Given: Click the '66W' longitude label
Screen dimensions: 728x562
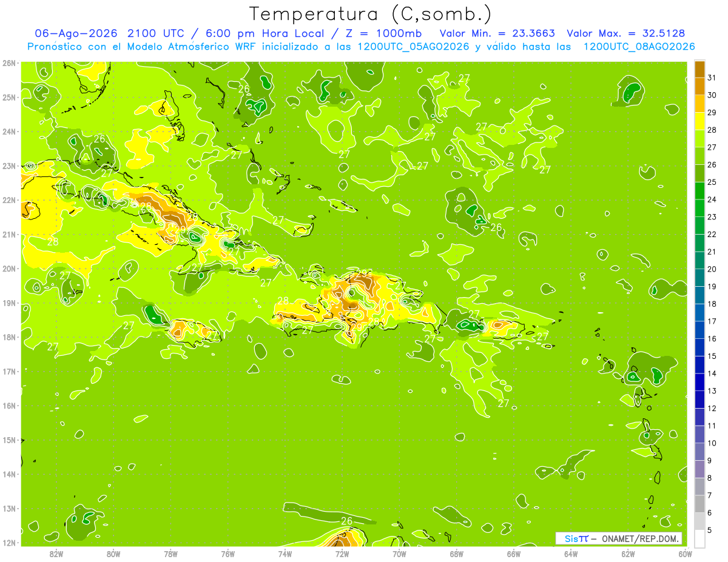Looking at the screenshot, I should point(513,554).
